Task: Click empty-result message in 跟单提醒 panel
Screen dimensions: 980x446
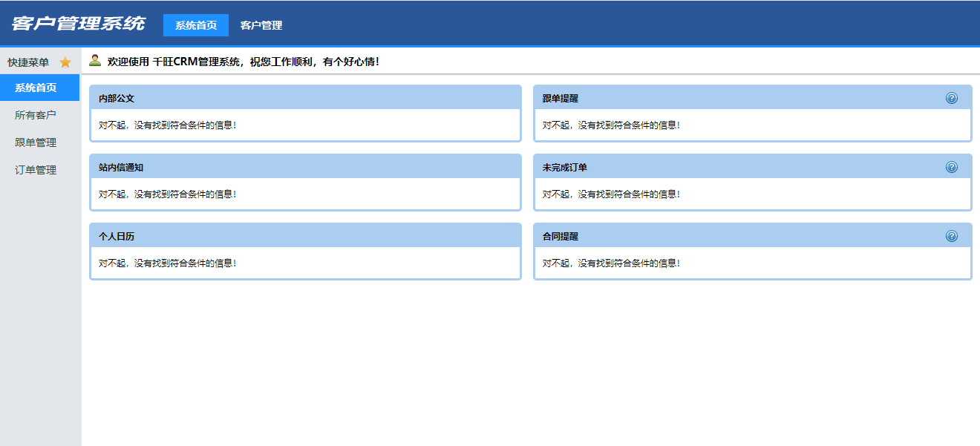Action: (612, 125)
